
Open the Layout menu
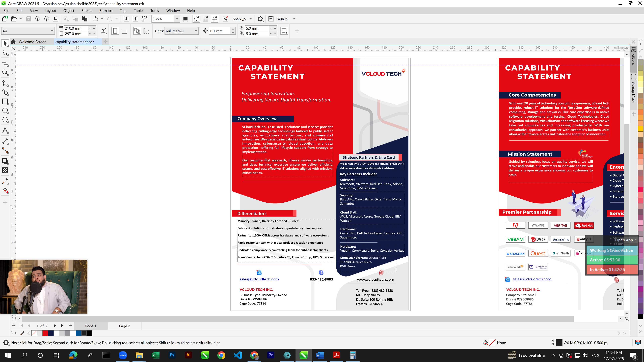point(50,11)
